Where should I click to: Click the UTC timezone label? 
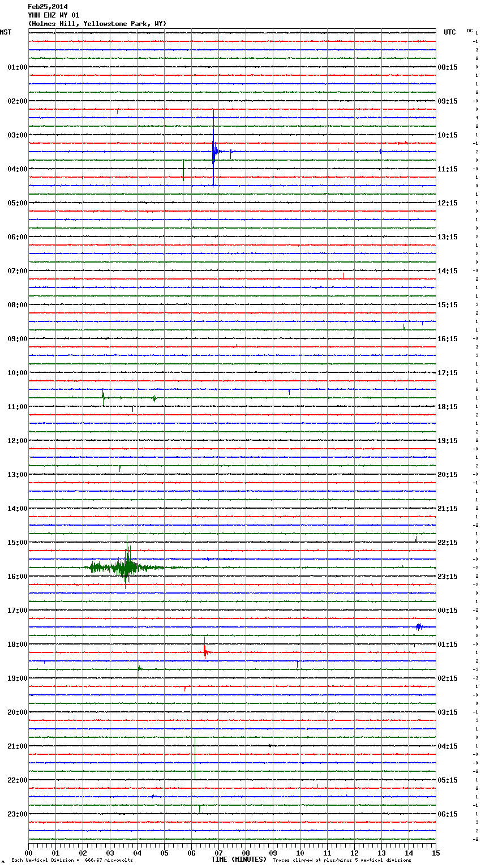(450, 32)
